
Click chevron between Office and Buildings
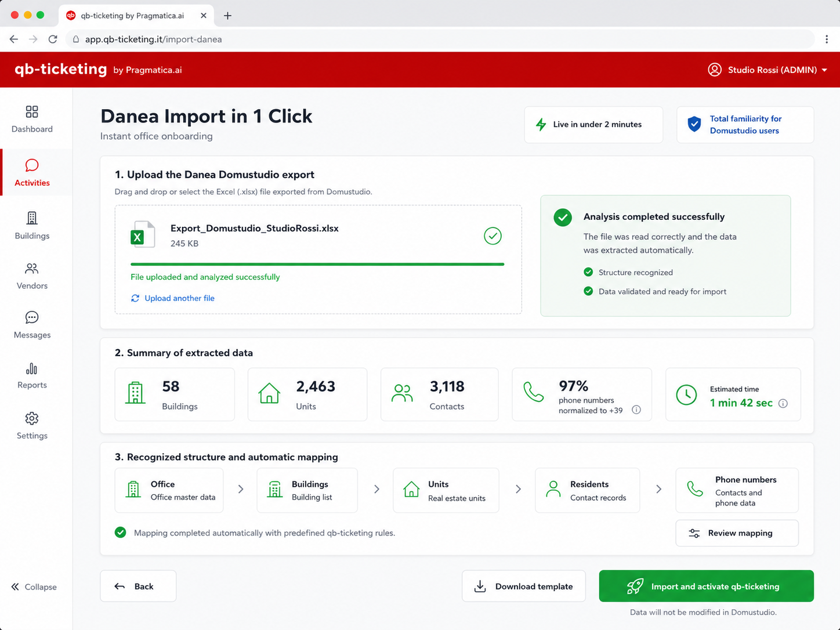coord(241,489)
